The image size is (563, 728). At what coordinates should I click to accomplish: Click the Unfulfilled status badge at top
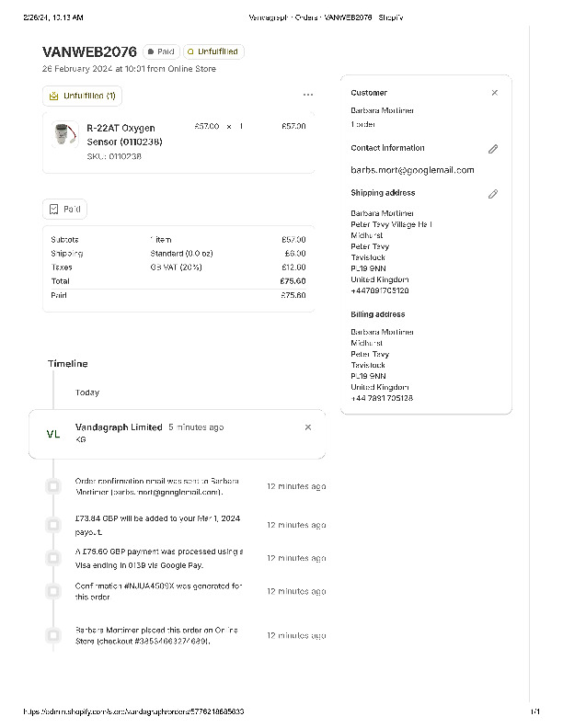click(213, 52)
